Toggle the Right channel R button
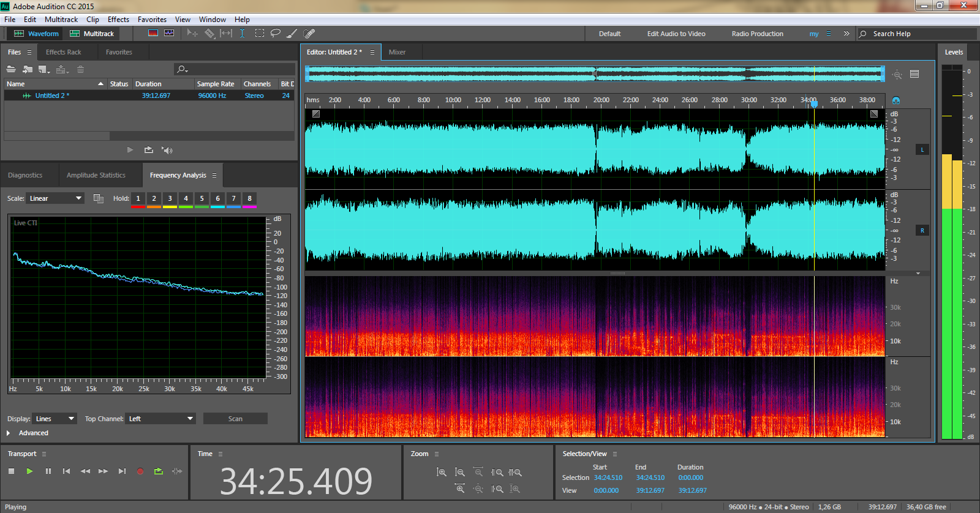The image size is (980, 513). pyautogui.click(x=922, y=230)
